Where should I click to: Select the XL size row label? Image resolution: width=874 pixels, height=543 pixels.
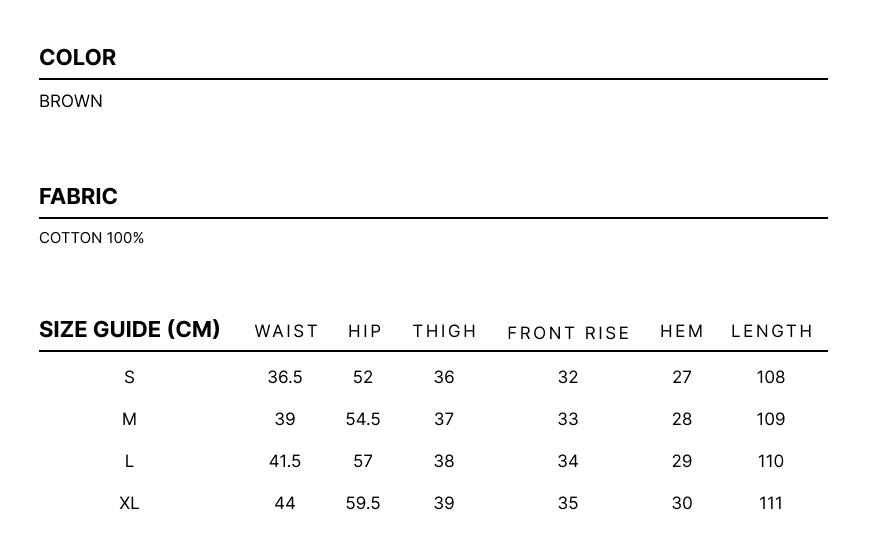click(x=129, y=503)
